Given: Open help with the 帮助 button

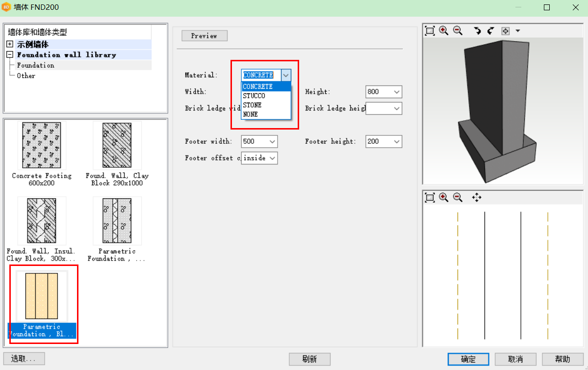Looking at the screenshot, I should [x=562, y=359].
